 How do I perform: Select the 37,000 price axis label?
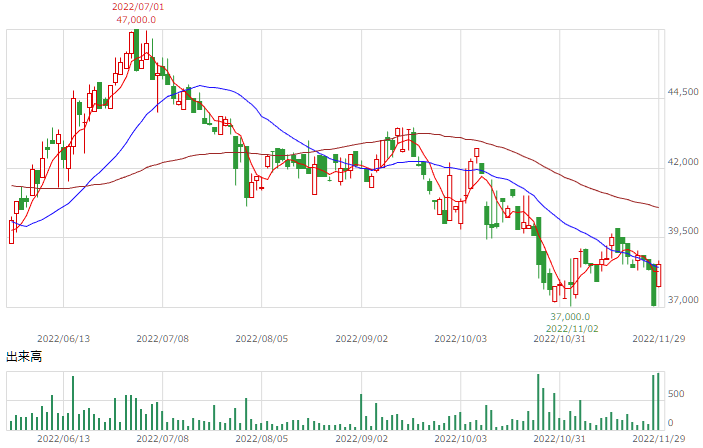point(683,300)
